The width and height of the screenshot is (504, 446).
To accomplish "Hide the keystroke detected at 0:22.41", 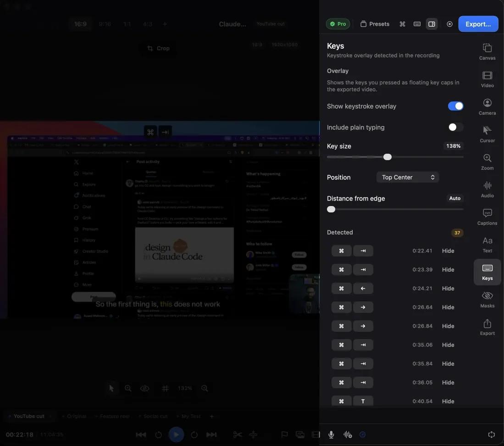I will tap(448, 251).
